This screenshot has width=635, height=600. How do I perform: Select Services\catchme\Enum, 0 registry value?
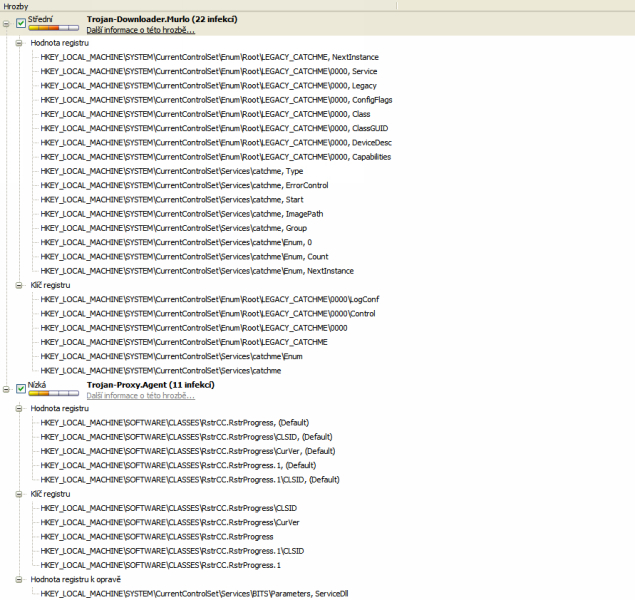click(176, 242)
